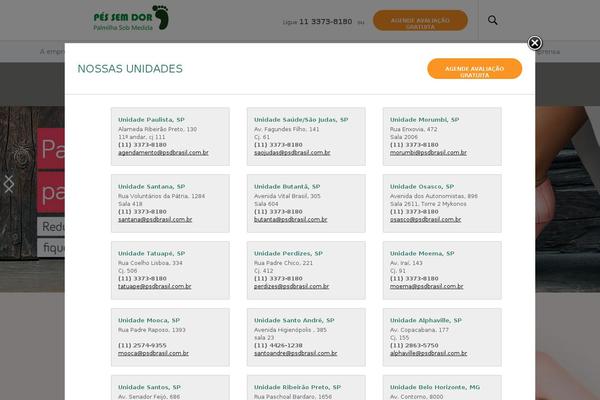The image size is (600, 400).
Task: Click the address Alameda Ribeirão Preto, 130
Action: coord(158,129)
